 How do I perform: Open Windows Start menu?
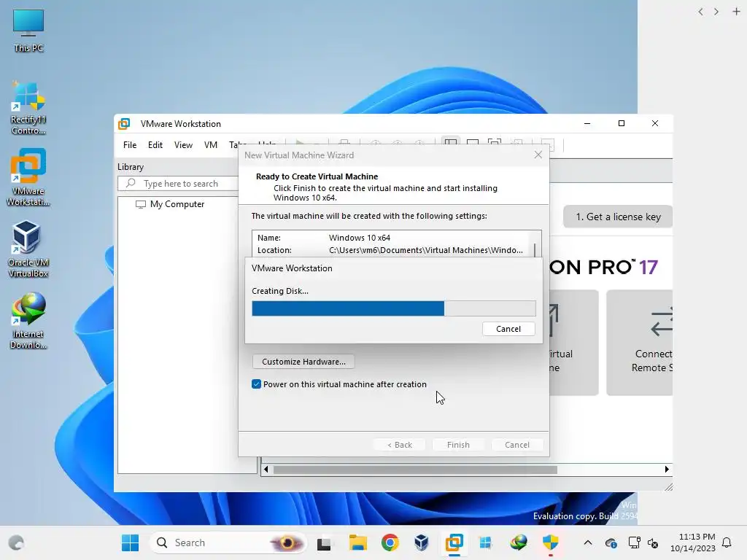click(130, 542)
